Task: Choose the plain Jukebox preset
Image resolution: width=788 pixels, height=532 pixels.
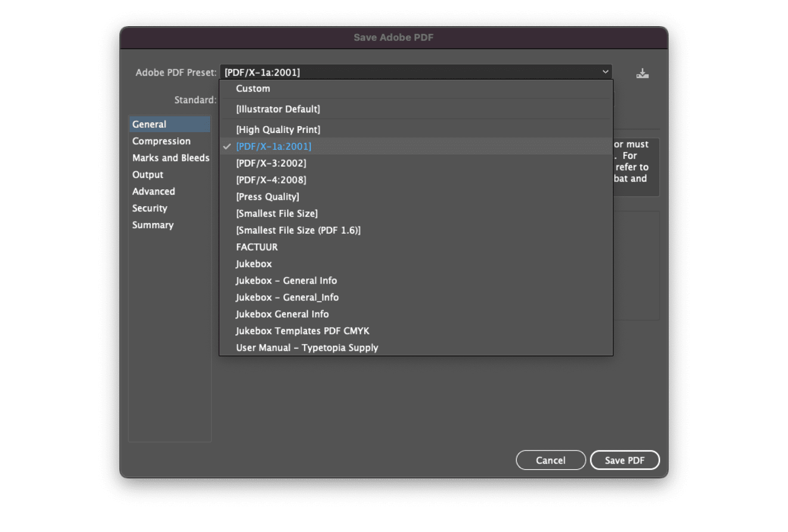Action: tap(416, 264)
